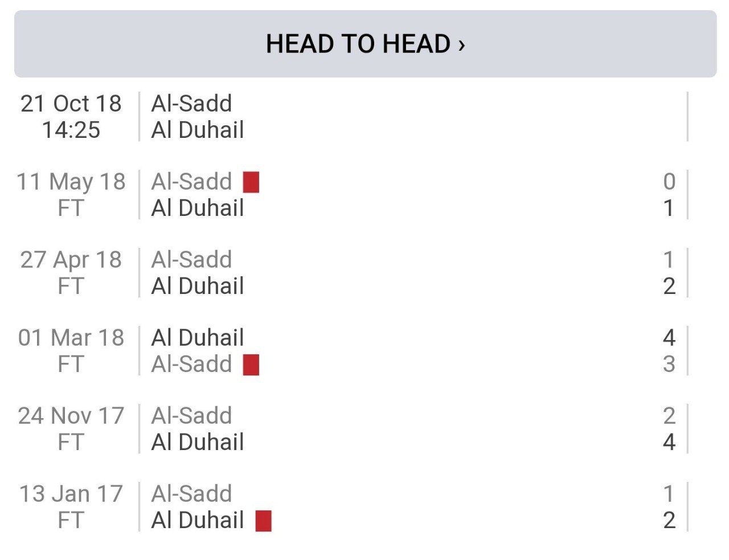Viewport: 729px width, 560px height.
Task: Select Al-Sadd in the 13 Jan 17 match
Action: tap(191, 494)
